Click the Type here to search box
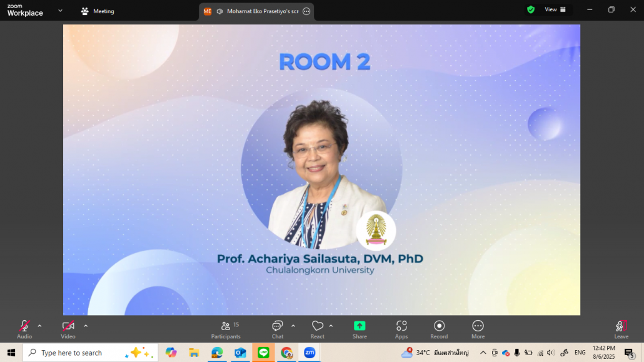Screen dimensions: 644x362 click(91, 353)
